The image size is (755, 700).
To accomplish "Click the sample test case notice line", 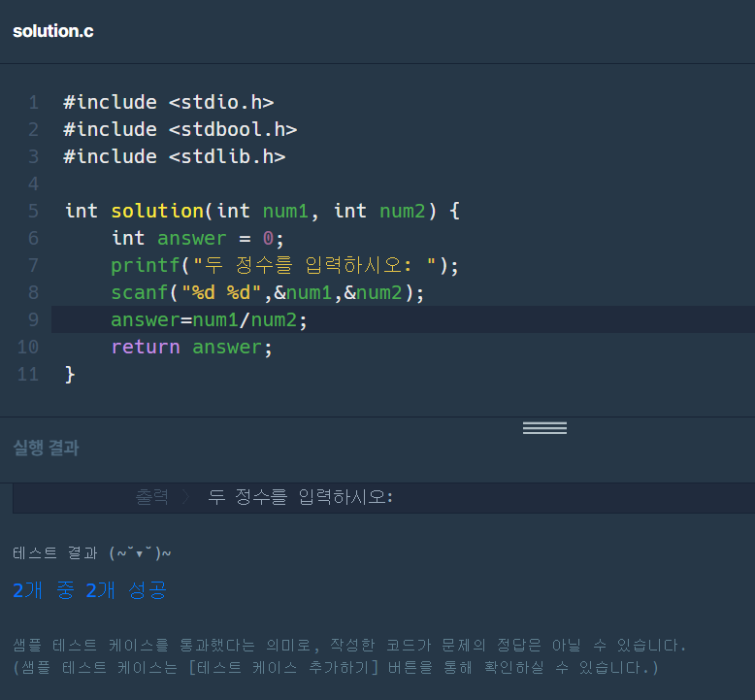I will click(x=349, y=645).
